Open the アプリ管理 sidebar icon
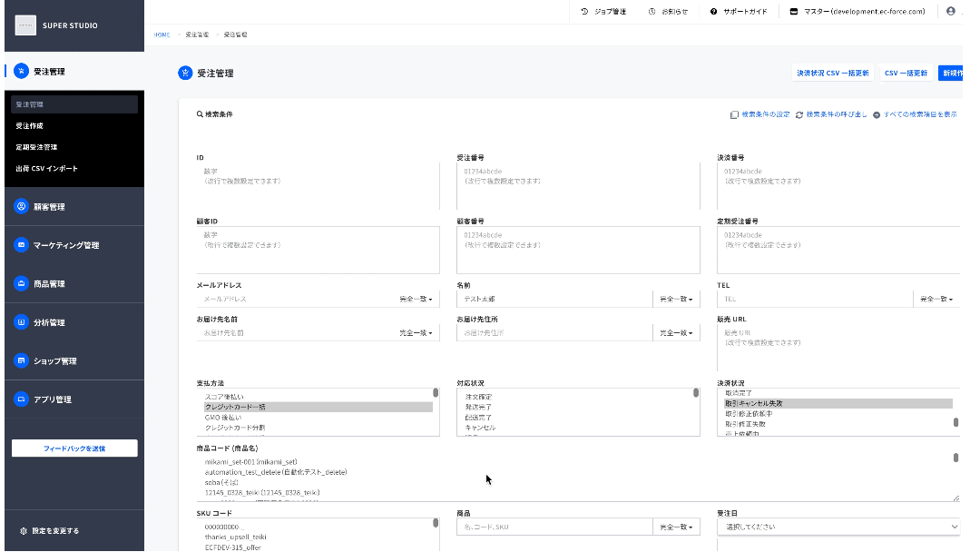Screen dimensions: 980x552 [21, 399]
